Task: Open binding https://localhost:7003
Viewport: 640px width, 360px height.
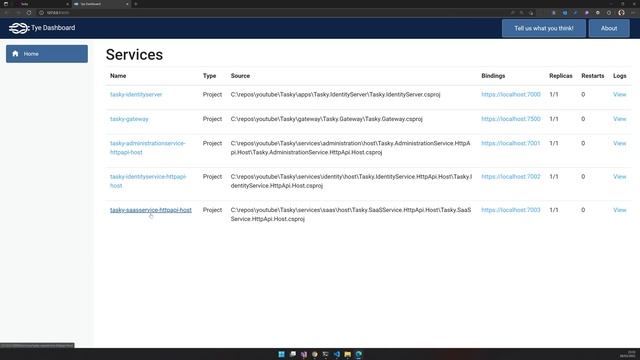Action: click(x=511, y=210)
